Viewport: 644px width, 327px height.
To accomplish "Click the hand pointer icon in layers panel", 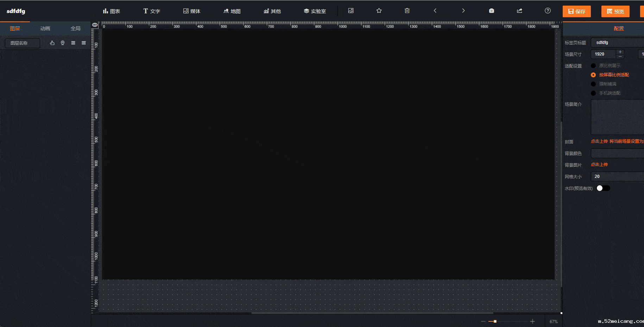I will pyautogui.click(x=52, y=43).
